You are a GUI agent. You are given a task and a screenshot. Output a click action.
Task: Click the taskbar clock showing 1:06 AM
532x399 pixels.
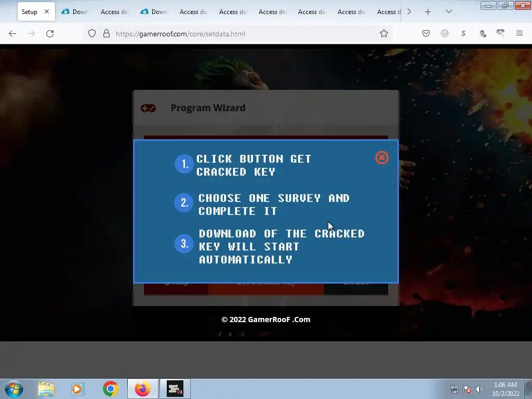click(506, 389)
